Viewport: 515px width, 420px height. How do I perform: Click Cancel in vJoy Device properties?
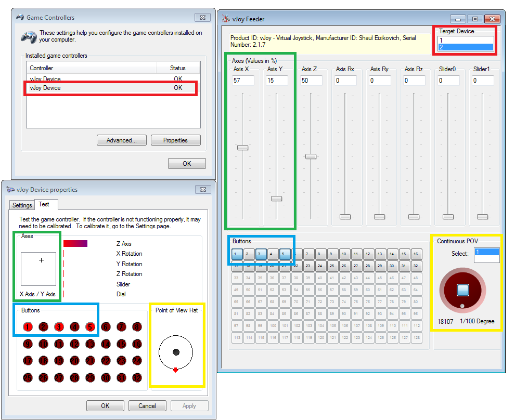pyautogui.click(x=147, y=406)
